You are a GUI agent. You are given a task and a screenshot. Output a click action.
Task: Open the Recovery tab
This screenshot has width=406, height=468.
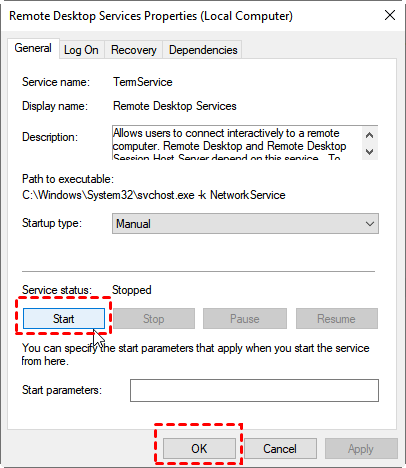pos(134,50)
